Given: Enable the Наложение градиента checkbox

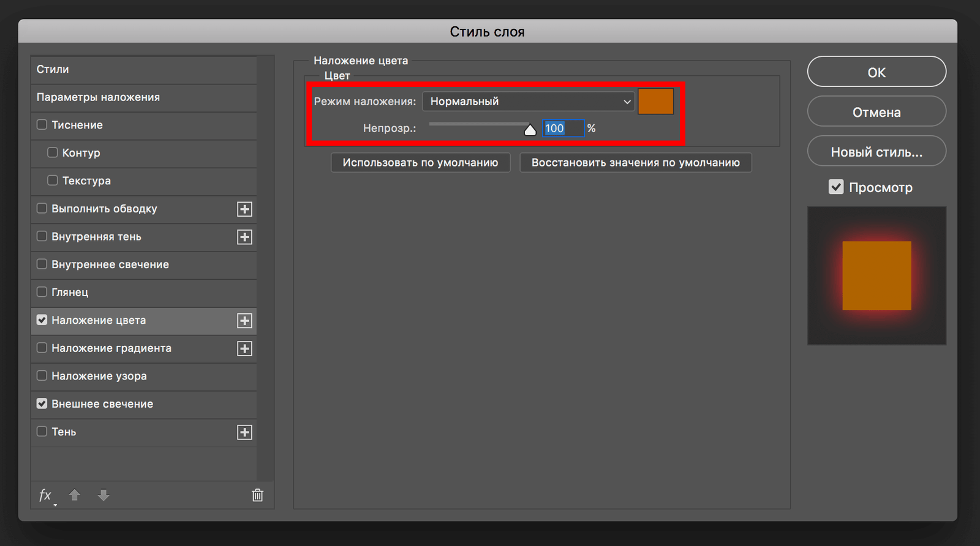Looking at the screenshot, I should pyautogui.click(x=42, y=348).
